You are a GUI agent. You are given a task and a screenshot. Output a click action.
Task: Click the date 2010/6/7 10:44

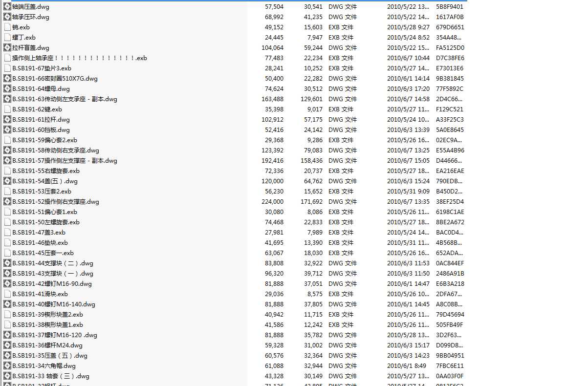[408, 58]
